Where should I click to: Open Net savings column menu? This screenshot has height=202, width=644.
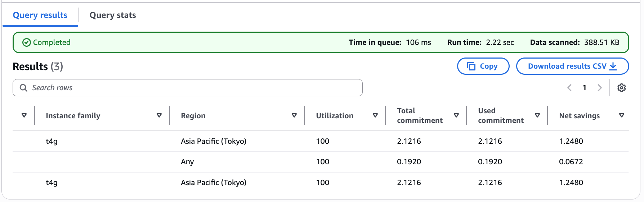[x=622, y=115]
